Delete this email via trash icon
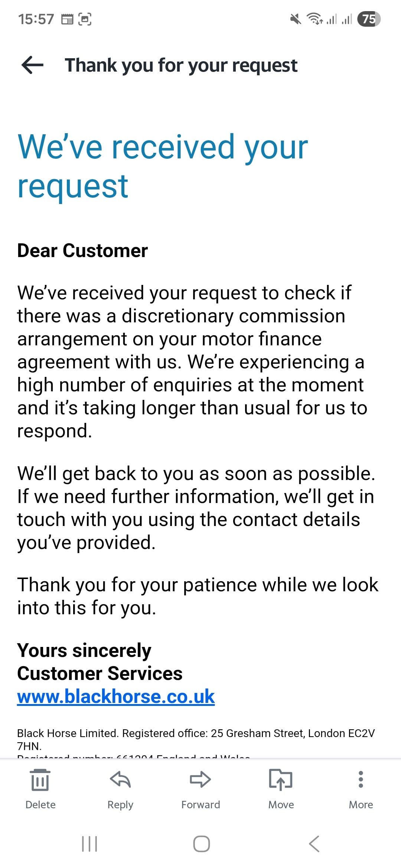This screenshot has width=401, height=868. (40, 780)
